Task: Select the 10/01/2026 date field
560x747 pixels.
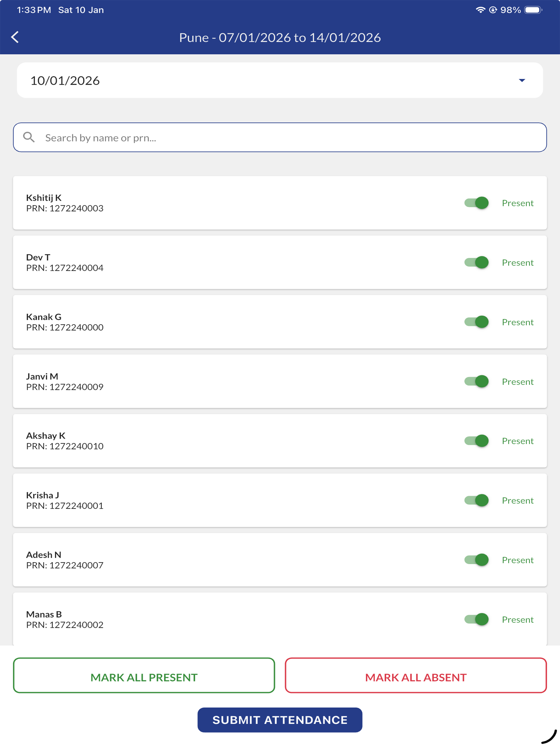Action: click(x=280, y=80)
